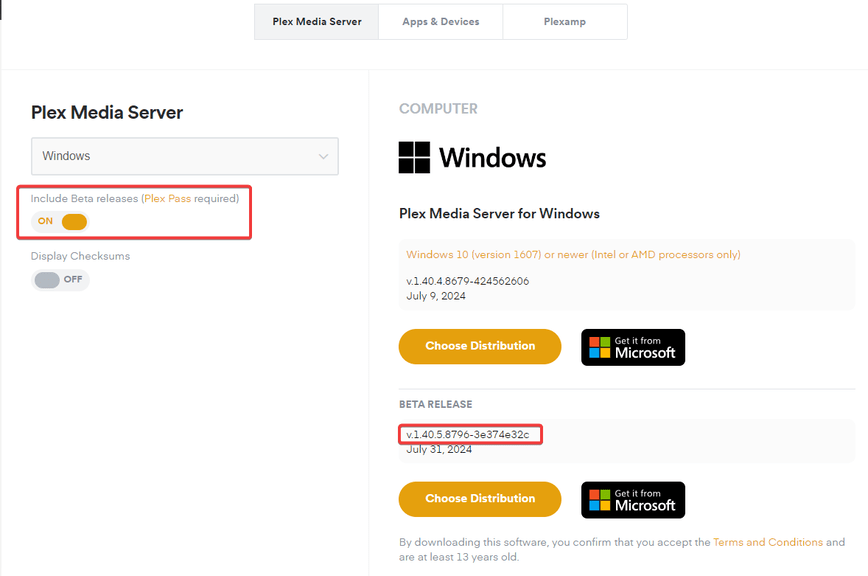The height and width of the screenshot is (576, 868).
Task: Click the platform dropdown chevron arrow
Action: pyautogui.click(x=323, y=157)
